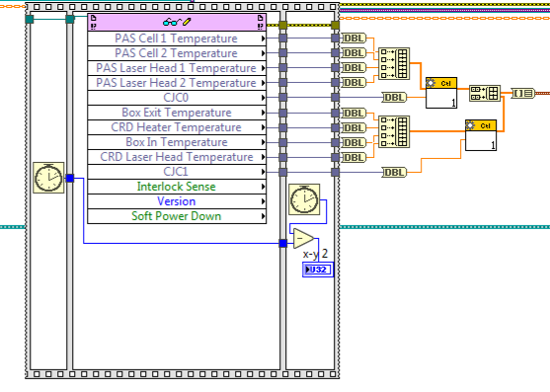
Task: Select the Interlock Sense property row
Action: point(177,187)
